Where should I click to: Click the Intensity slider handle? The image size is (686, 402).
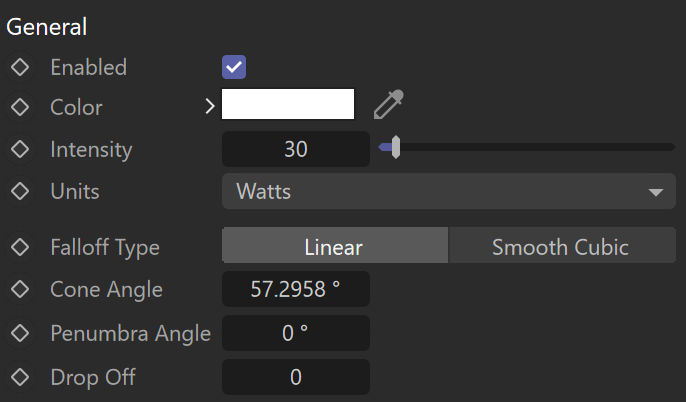[x=396, y=147]
